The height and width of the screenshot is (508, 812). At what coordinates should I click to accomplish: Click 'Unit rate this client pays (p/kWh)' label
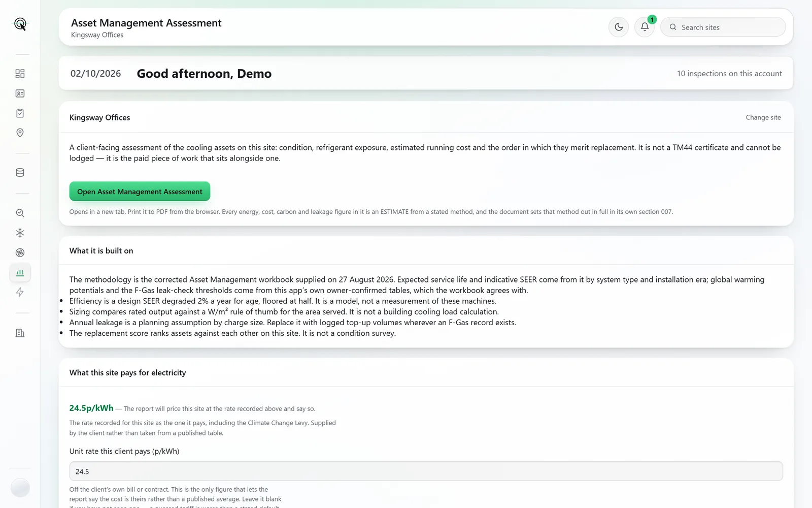[124, 451]
